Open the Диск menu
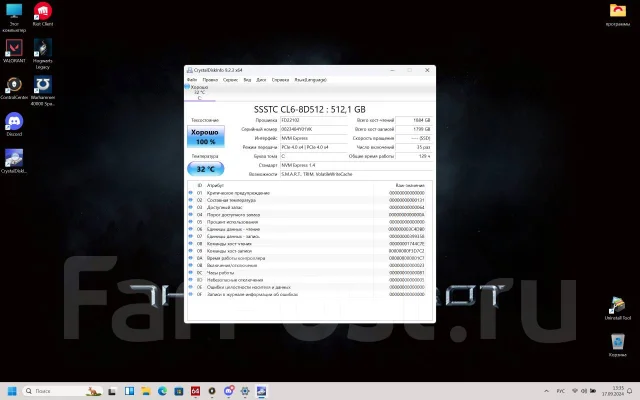The height and width of the screenshot is (400, 640). 261,80
